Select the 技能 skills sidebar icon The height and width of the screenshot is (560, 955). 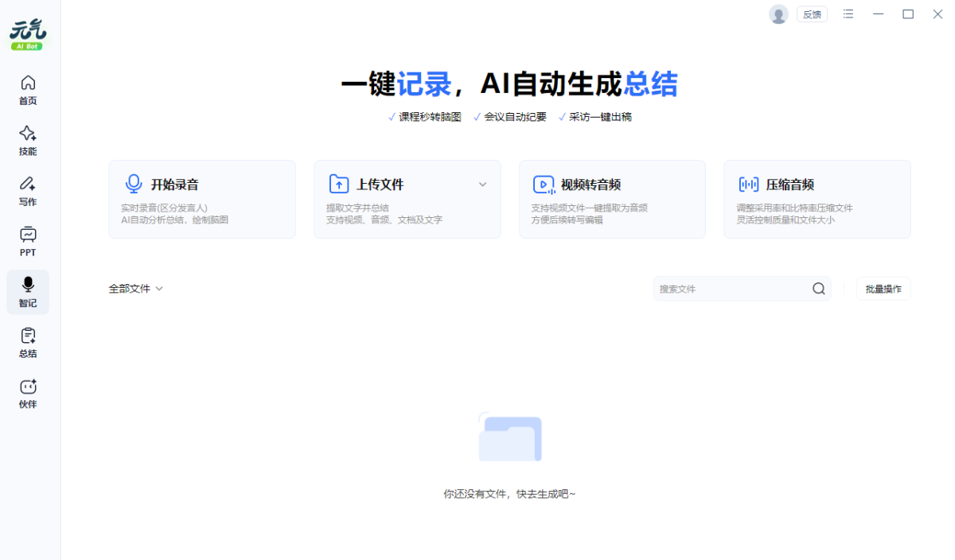pos(28,140)
